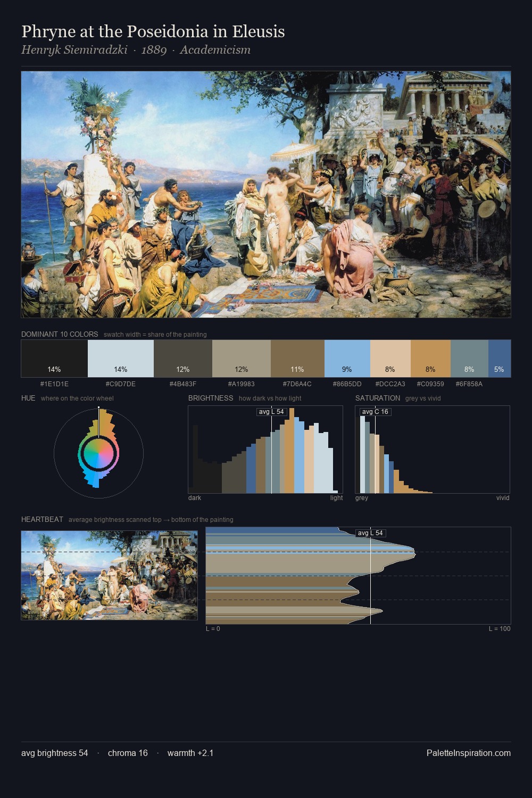Viewport: 532px width, 798px height.
Task: Choose the #C09359 ochre swatch
Action: tap(430, 359)
